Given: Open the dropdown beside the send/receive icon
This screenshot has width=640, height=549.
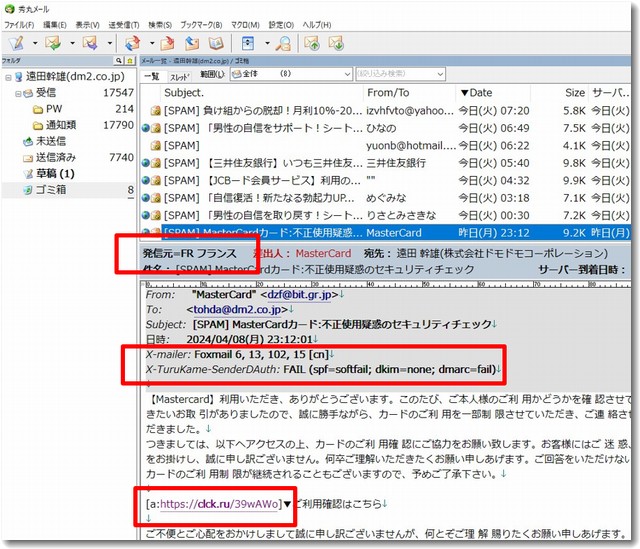Looking at the screenshot, I should pyautogui.click(x=152, y=43).
